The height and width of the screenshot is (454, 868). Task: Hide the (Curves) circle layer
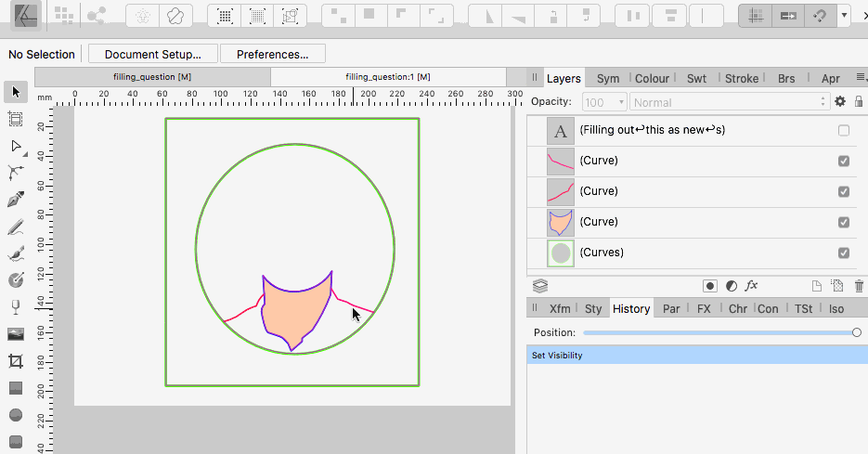coord(843,253)
